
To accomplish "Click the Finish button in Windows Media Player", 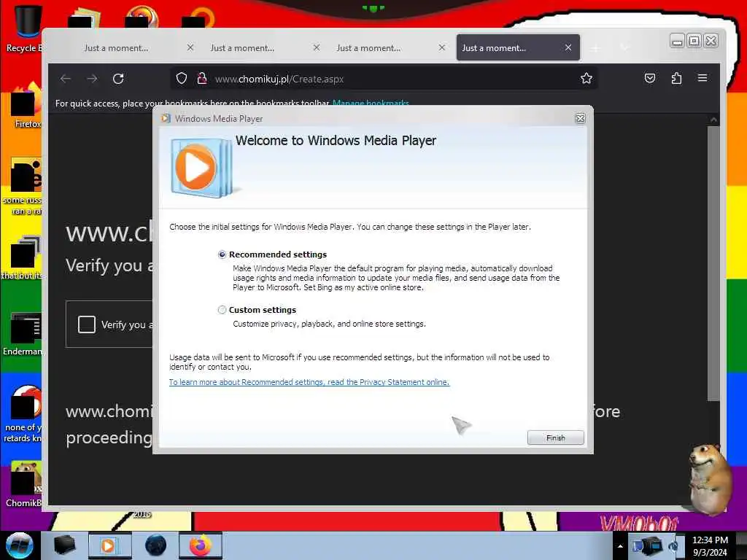I will point(555,437).
